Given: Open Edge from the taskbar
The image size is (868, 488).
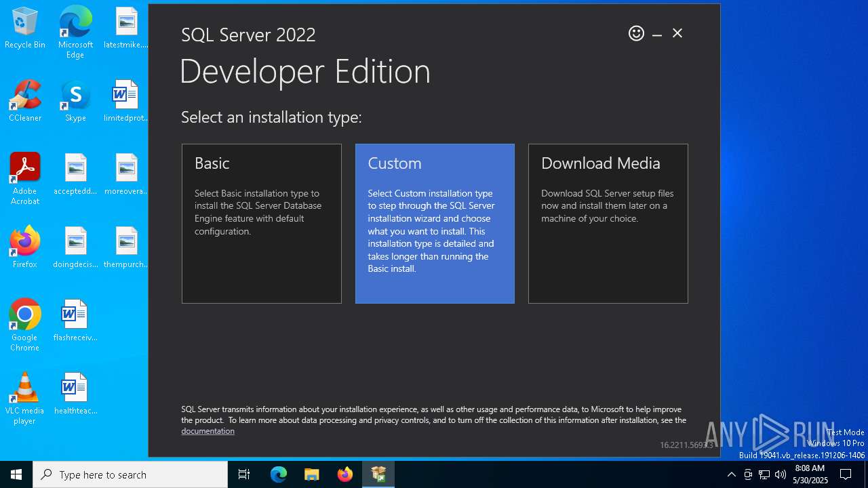Looking at the screenshot, I should [279, 474].
